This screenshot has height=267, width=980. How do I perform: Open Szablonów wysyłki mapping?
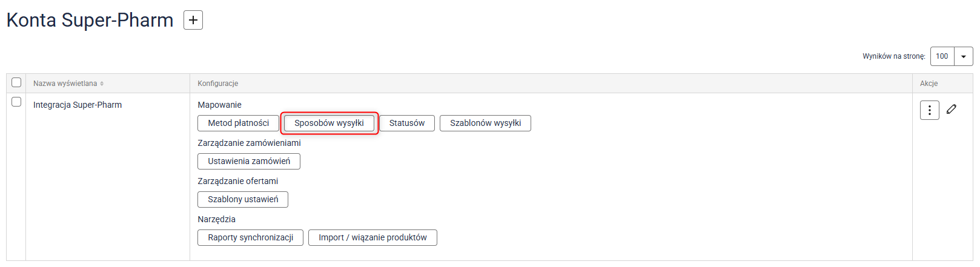click(x=485, y=123)
